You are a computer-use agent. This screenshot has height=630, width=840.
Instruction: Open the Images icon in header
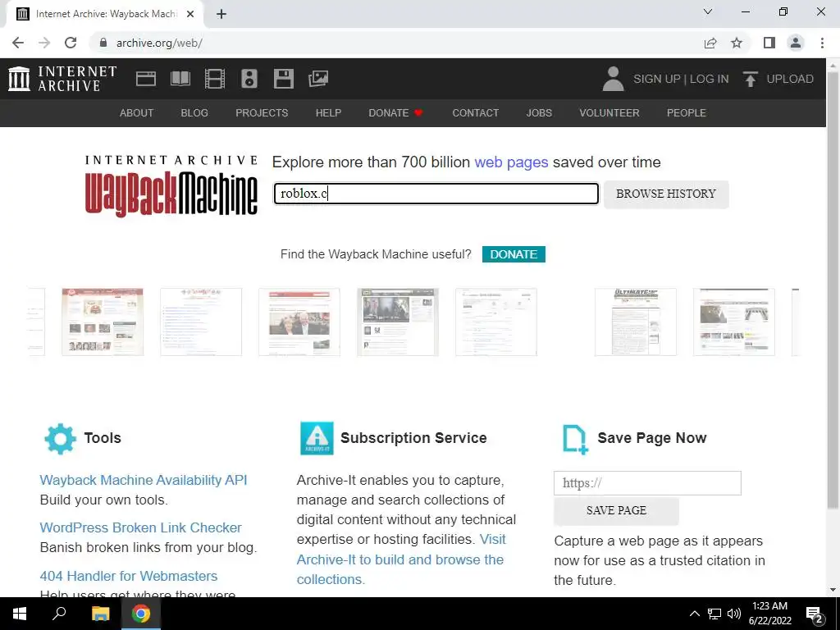[318, 79]
